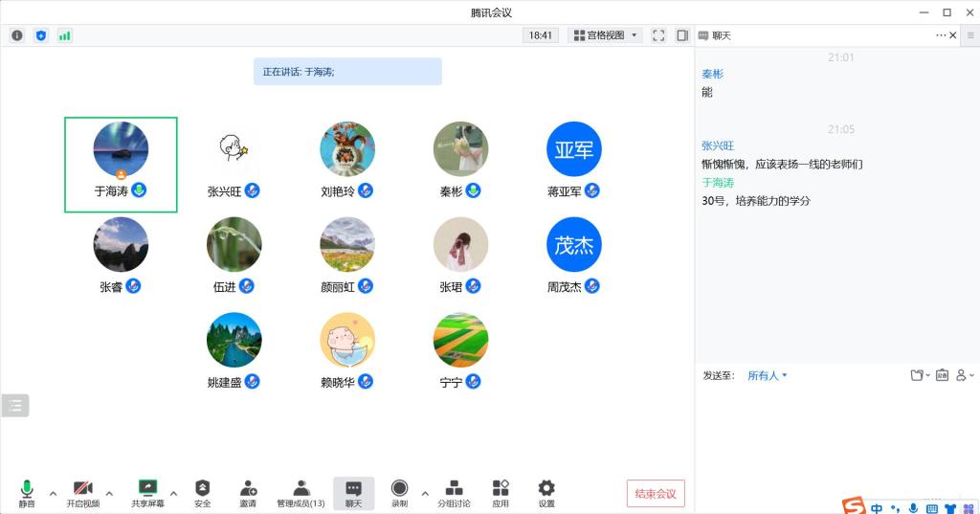Image resolution: width=980 pixels, height=514 pixels.
Task: Toggle 静音 microphone mute
Action: point(27,492)
